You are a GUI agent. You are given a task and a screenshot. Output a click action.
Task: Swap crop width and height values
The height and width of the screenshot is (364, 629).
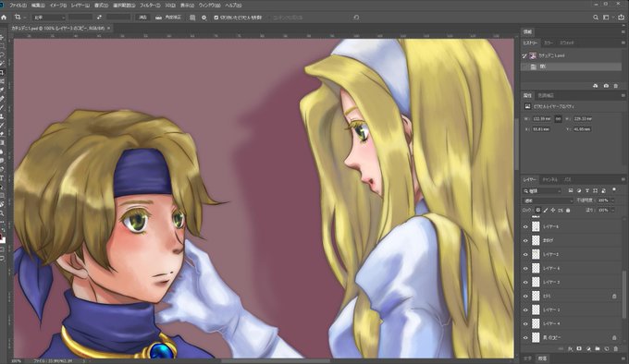coord(99,18)
